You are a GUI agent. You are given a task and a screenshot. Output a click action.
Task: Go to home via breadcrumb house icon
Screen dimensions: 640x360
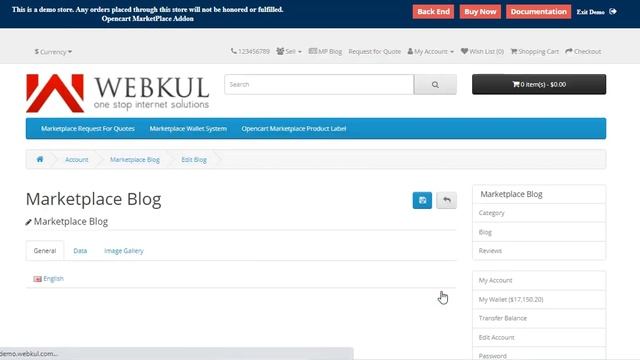point(40,159)
